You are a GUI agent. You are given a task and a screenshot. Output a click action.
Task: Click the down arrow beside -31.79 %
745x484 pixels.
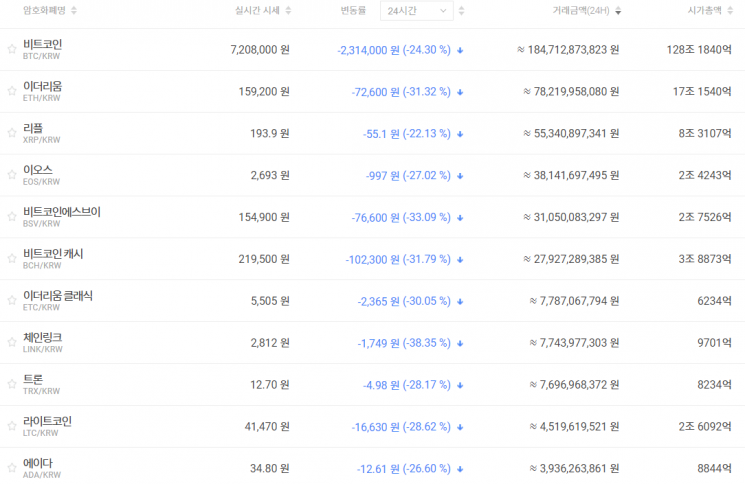pyautogui.click(x=460, y=259)
